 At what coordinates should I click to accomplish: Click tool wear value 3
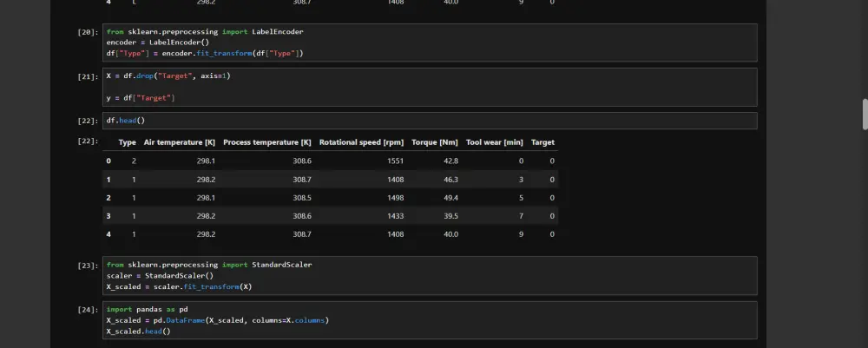point(521,180)
